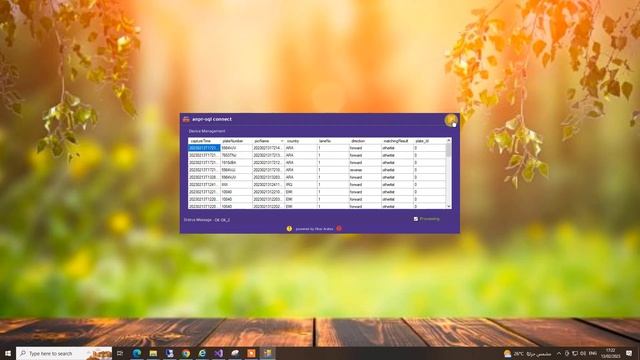
Task: Click the table scrollbar down arrow
Action: coord(449,207)
